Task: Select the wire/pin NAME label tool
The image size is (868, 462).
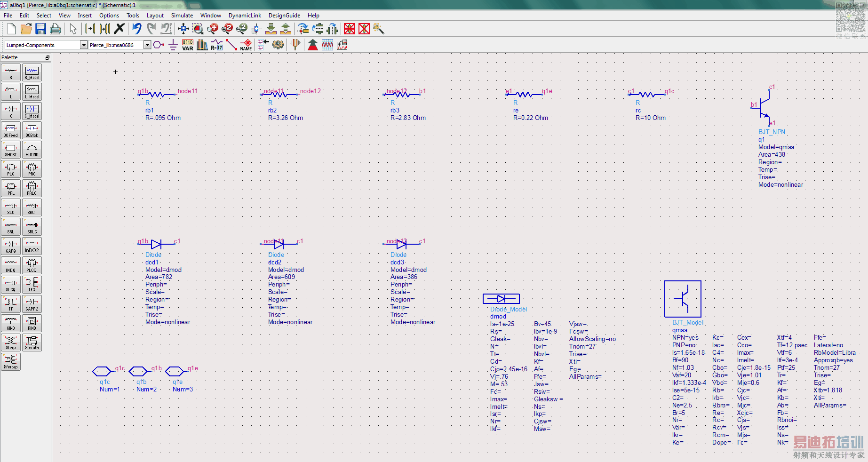Action: click(246, 45)
